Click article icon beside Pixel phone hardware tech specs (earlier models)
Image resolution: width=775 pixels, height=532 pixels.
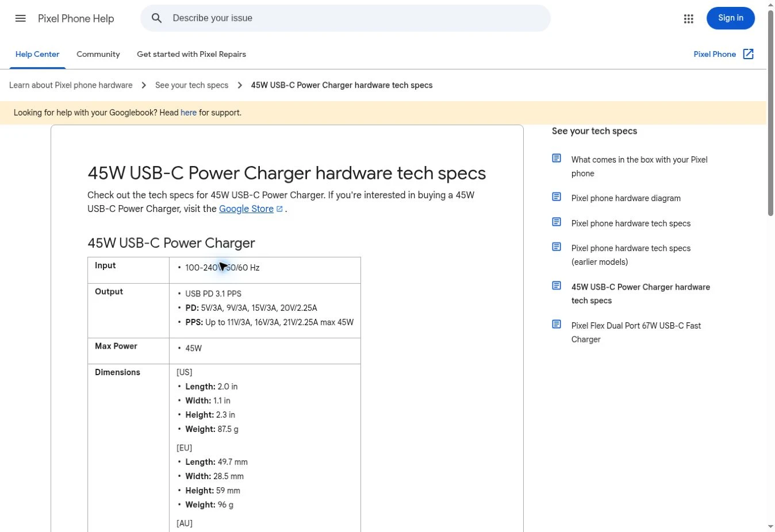(x=557, y=247)
